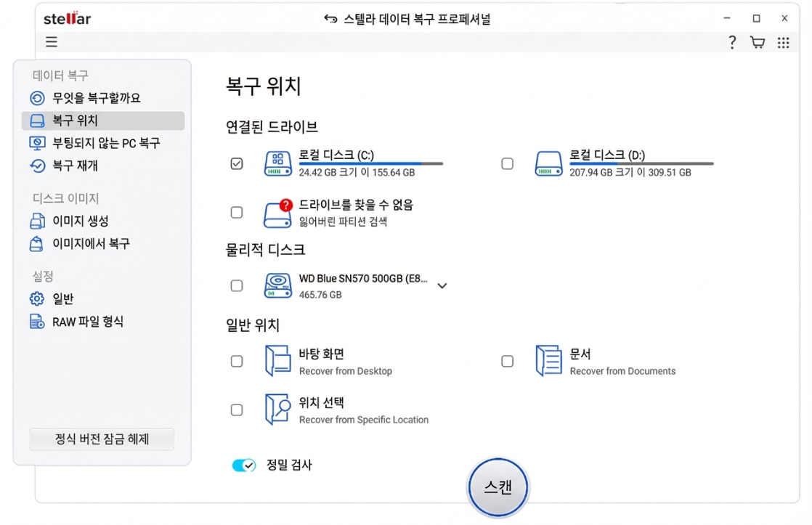Turn off the 정밀 검사 toggle
The image size is (812, 525).
(243, 465)
